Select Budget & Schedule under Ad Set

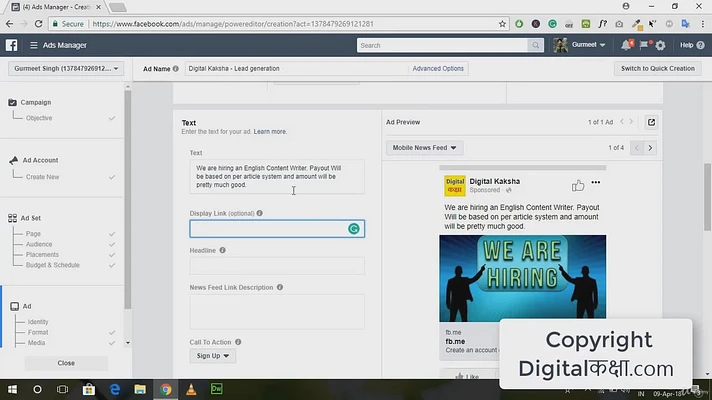53,265
